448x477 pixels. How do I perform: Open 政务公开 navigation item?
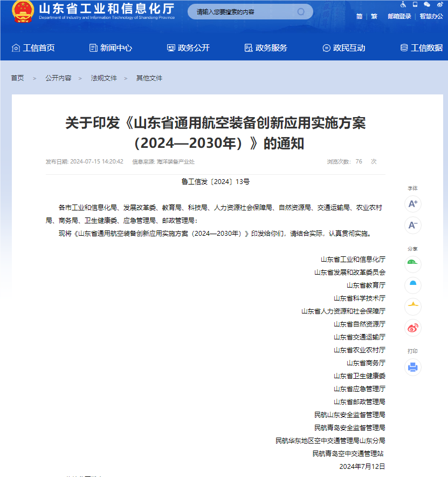189,48
